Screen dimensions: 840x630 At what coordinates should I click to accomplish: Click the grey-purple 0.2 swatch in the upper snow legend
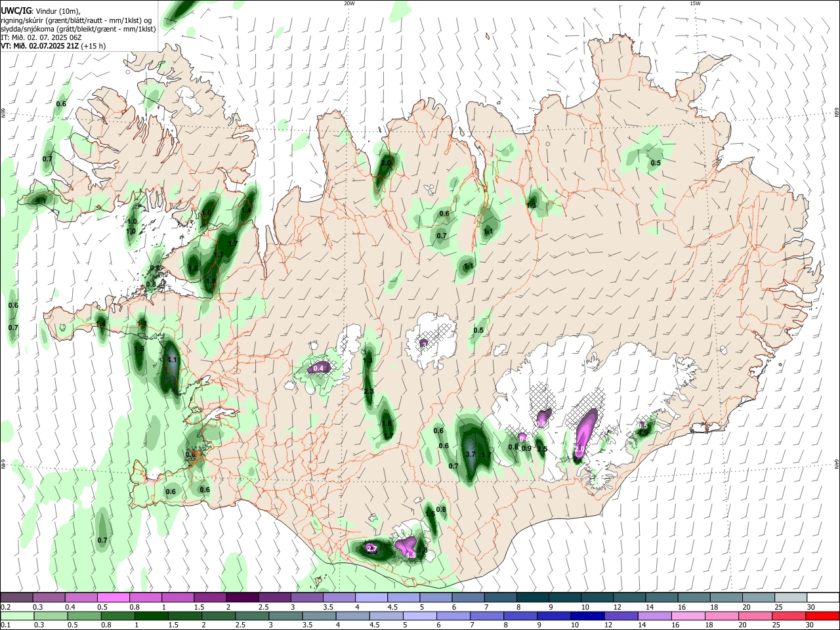(16, 597)
